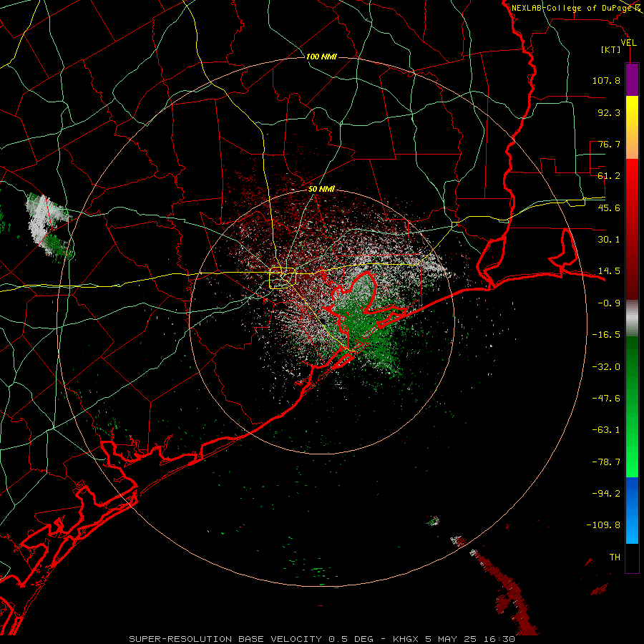Image resolution: width=644 pixels, height=644 pixels.
Task: Click the 30.1 velocity scale value
Action: click(609, 240)
